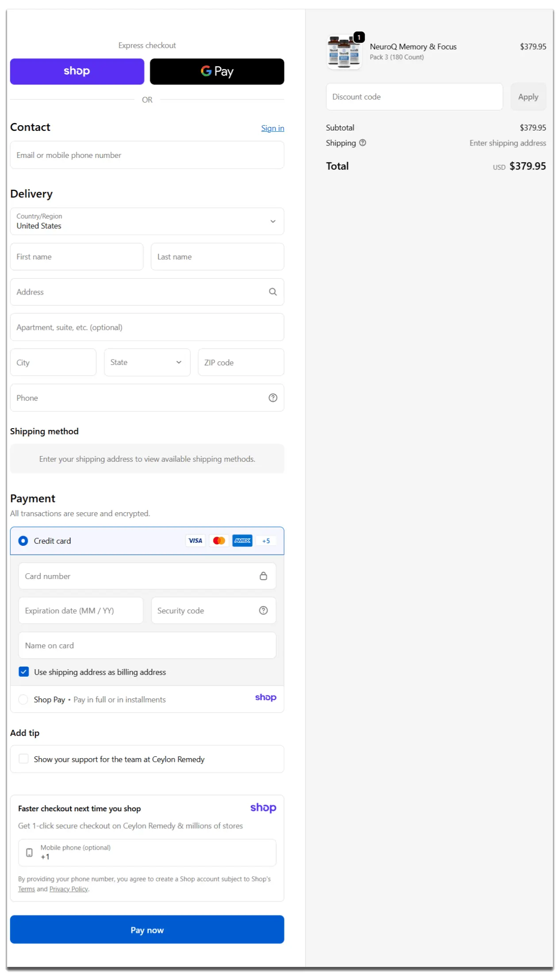560x974 pixels.
Task: Focus the Email or mobile phone number field
Action: (x=147, y=155)
